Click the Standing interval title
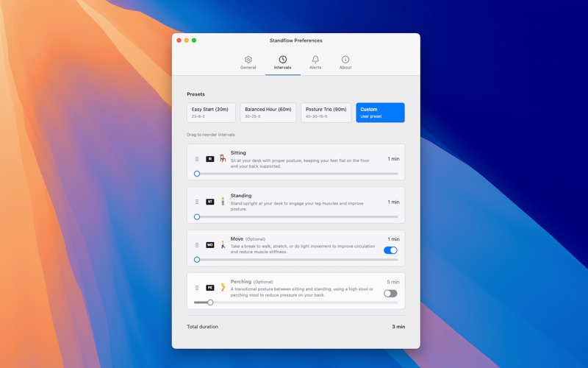 (241, 196)
